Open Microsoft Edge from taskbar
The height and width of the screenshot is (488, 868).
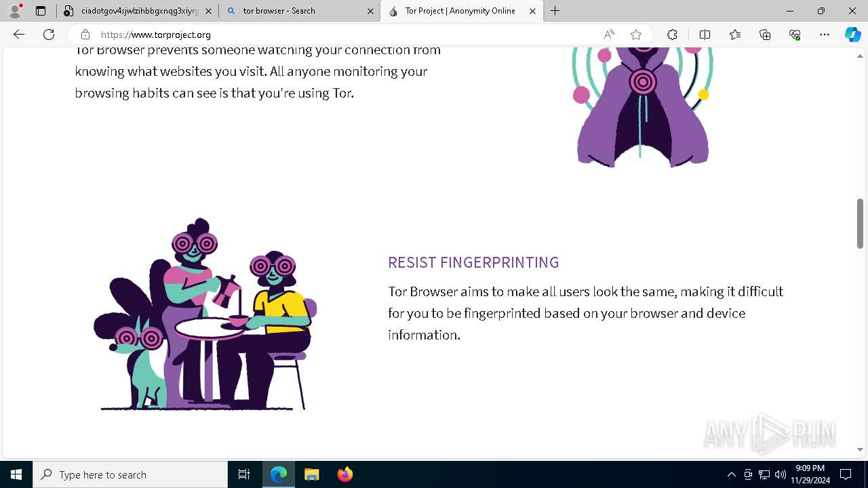279,474
